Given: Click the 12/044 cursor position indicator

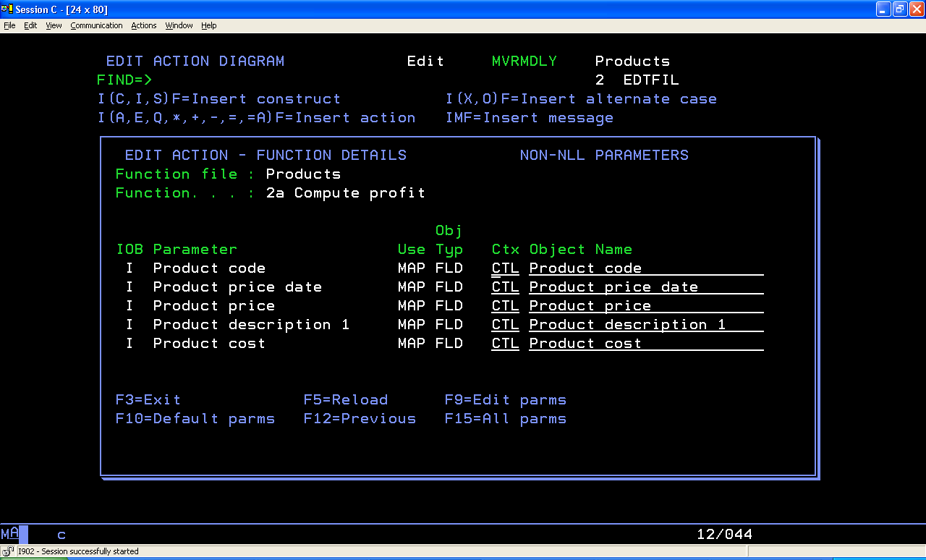Looking at the screenshot, I should [x=723, y=534].
